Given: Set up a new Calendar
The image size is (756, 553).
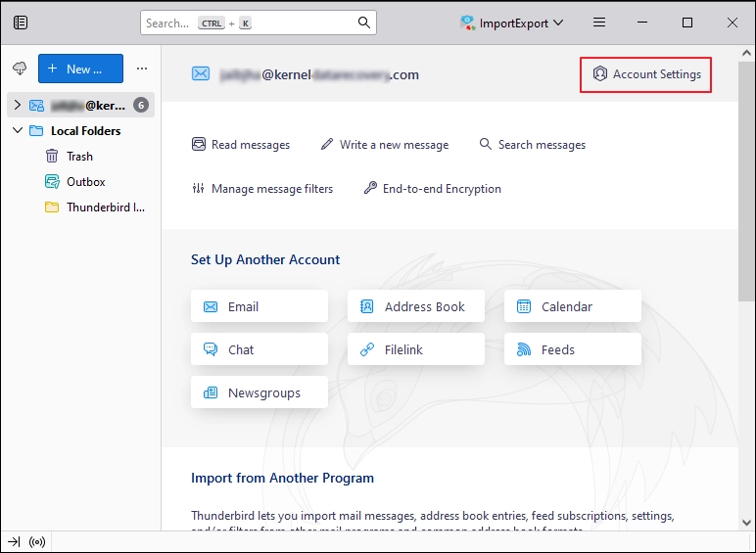Looking at the screenshot, I should [573, 306].
